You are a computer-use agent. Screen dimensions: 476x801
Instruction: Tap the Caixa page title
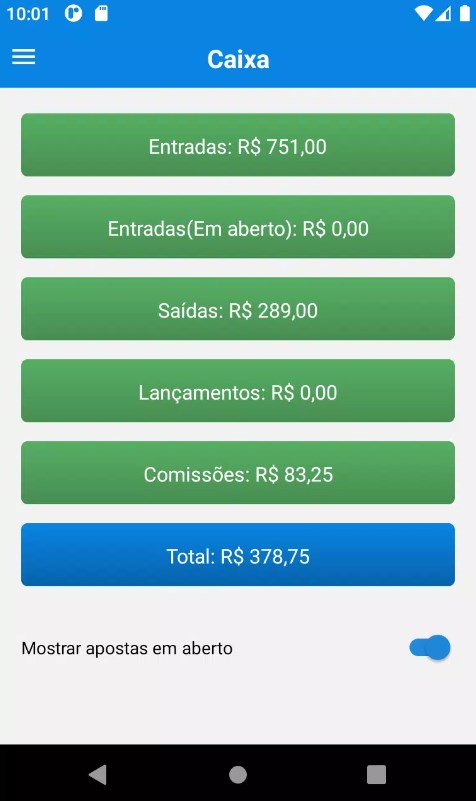tap(238, 59)
